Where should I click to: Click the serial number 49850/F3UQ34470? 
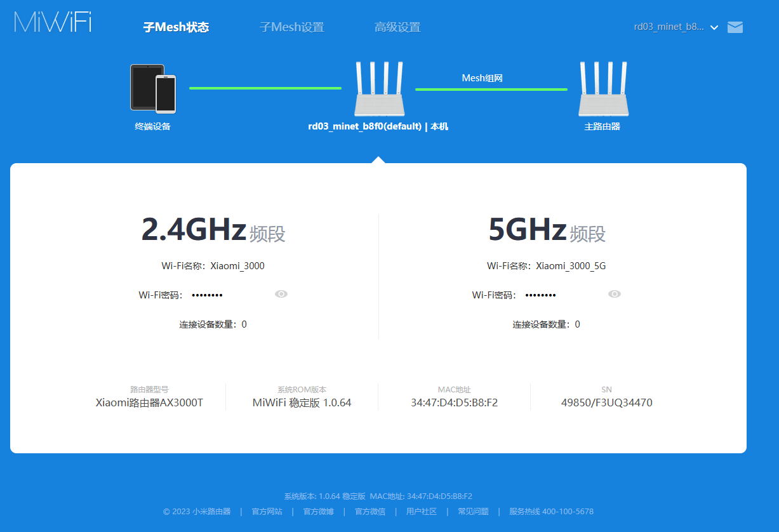pos(607,402)
